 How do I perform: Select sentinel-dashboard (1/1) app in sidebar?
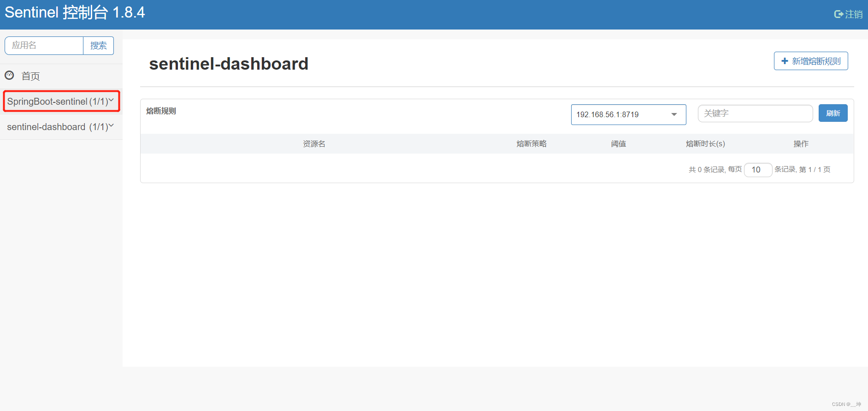pos(61,127)
